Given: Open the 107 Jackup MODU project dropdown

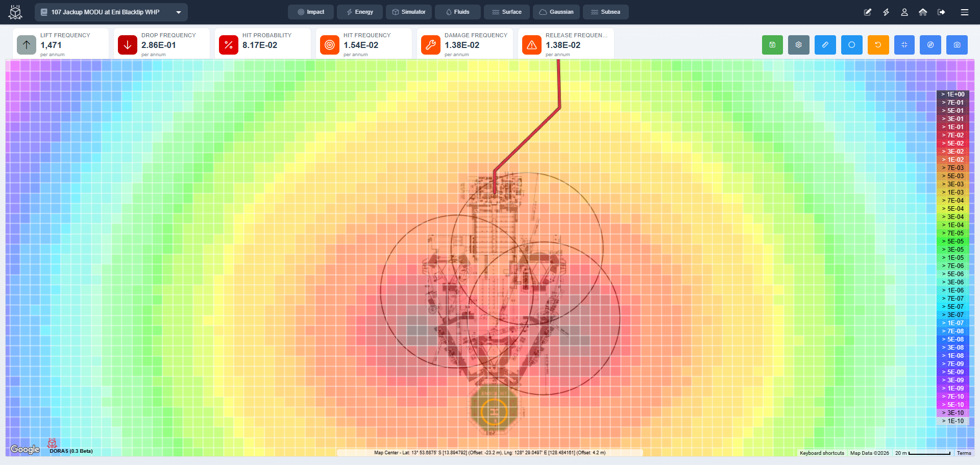Looking at the screenshot, I should 110,12.
